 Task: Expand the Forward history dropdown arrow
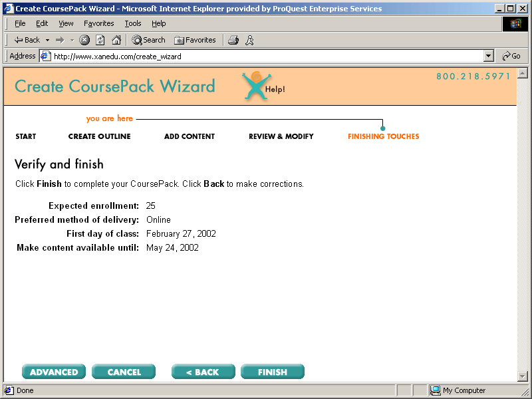(x=72, y=40)
